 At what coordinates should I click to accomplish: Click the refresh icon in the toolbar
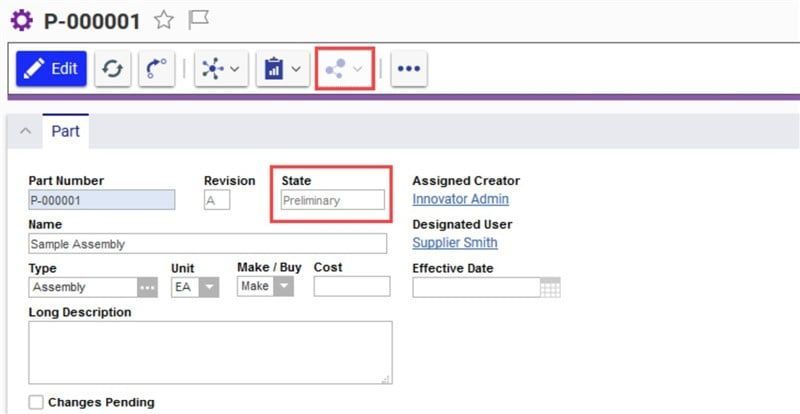click(115, 69)
